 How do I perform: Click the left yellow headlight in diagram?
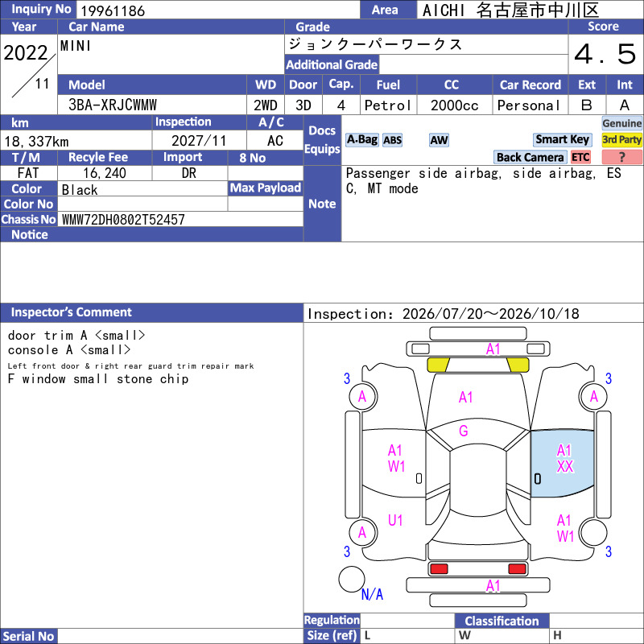[x=438, y=365]
